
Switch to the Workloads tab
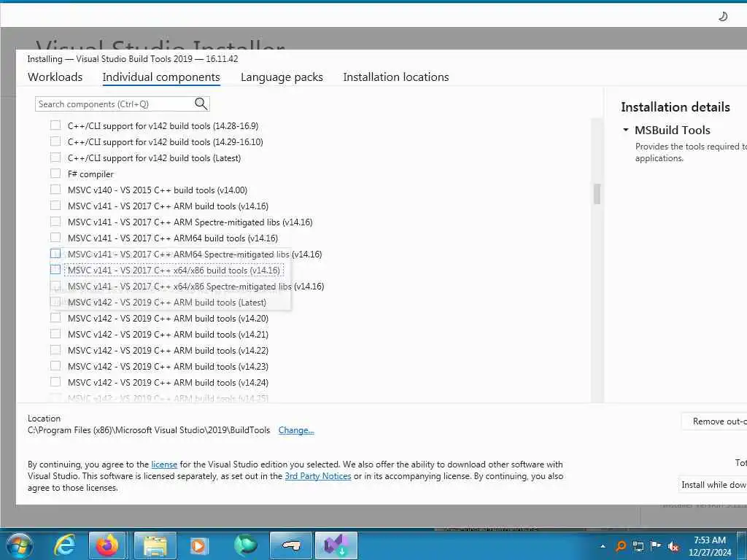(x=55, y=77)
